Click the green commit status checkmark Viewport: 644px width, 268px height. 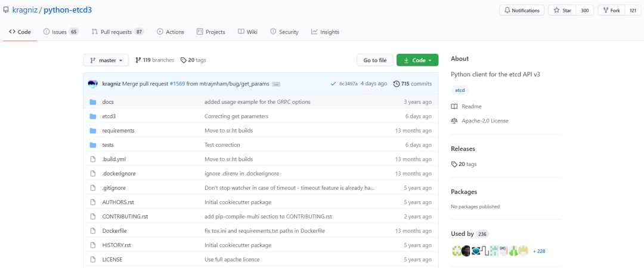tap(333, 84)
